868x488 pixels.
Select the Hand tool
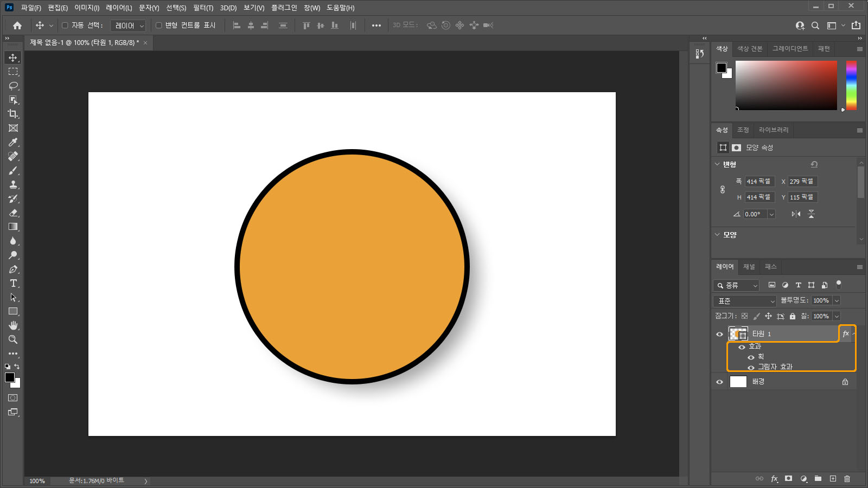(13, 325)
